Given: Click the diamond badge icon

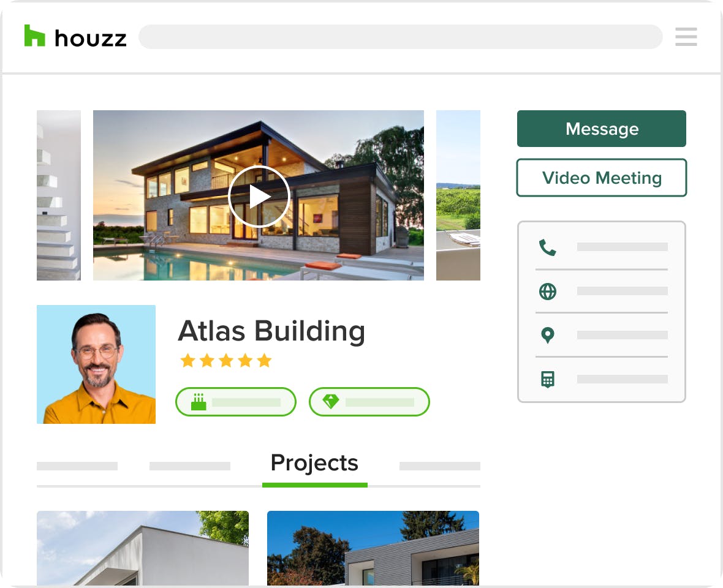Looking at the screenshot, I should pyautogui.click(x=331, y=401).
